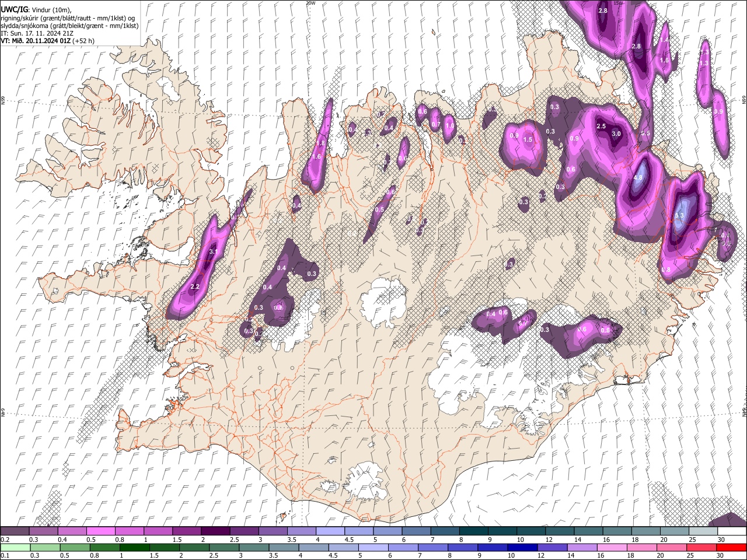The width and height of the screenshot is (747, 560).
Task: Click the 1.8 value on northern band
Action: (x=320, y=143)
